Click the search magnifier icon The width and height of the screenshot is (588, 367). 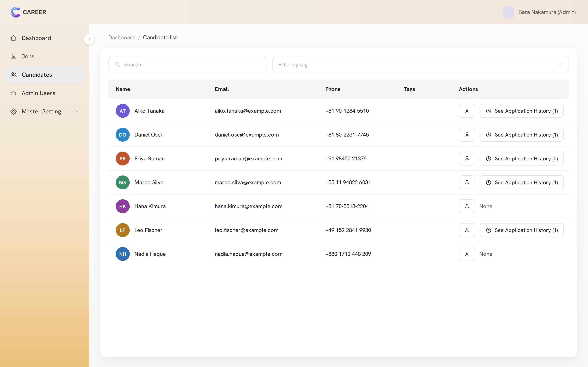tap(117, 64)
